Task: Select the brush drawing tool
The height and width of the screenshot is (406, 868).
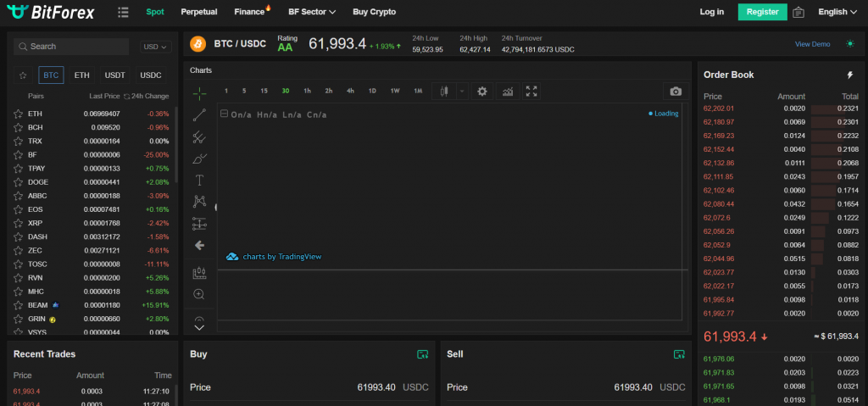Action: click(x=199, y=159)
